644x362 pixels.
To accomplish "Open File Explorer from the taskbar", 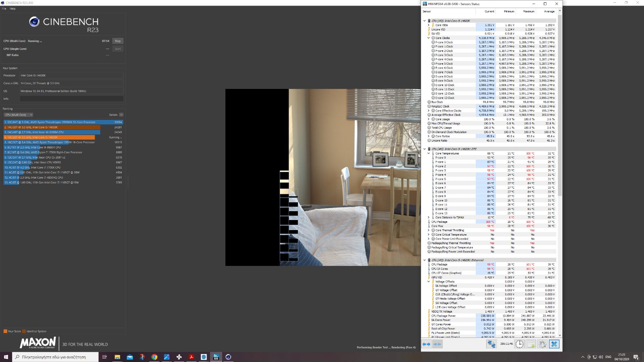I will pos(117,357).
